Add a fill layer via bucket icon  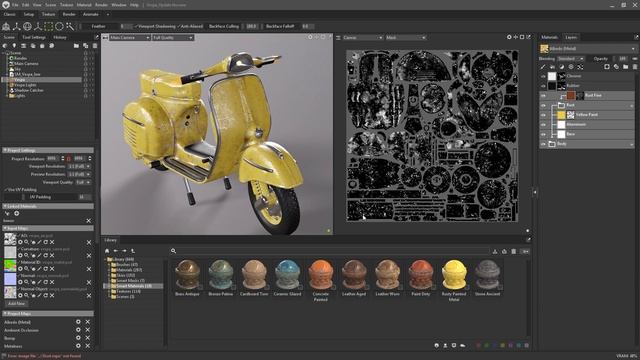click(552, 67)
